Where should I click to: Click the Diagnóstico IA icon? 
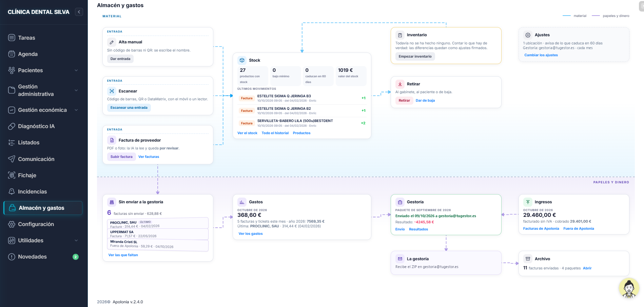pos(12,126)
